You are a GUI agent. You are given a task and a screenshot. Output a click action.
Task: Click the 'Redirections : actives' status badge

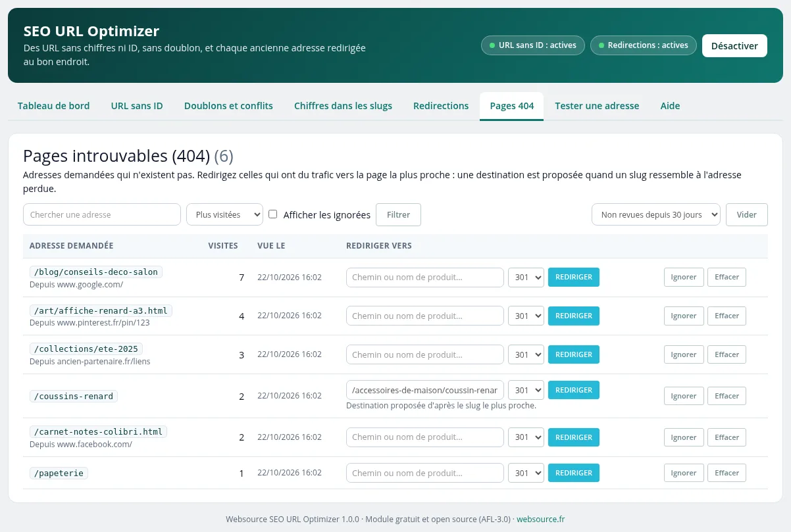[x=644, y=45]
